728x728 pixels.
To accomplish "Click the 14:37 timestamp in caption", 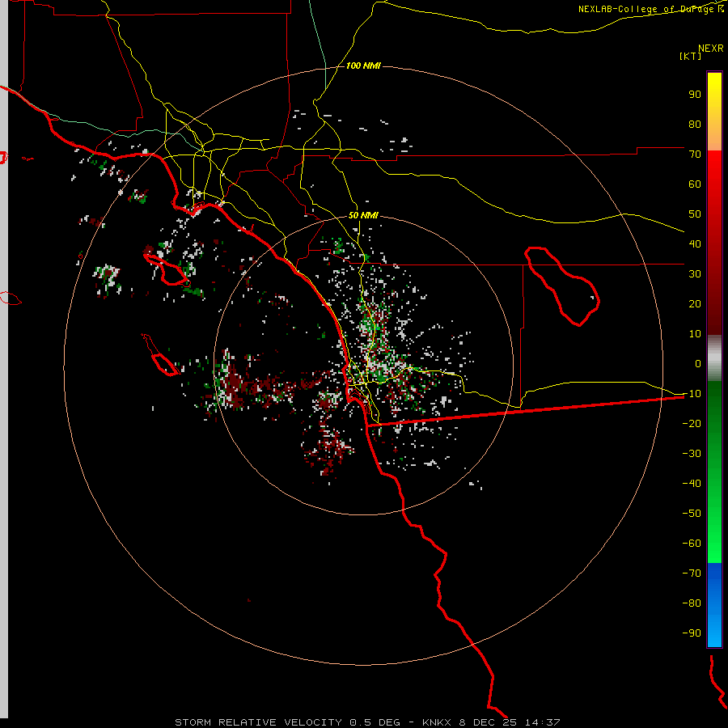I will click(543, 722).
